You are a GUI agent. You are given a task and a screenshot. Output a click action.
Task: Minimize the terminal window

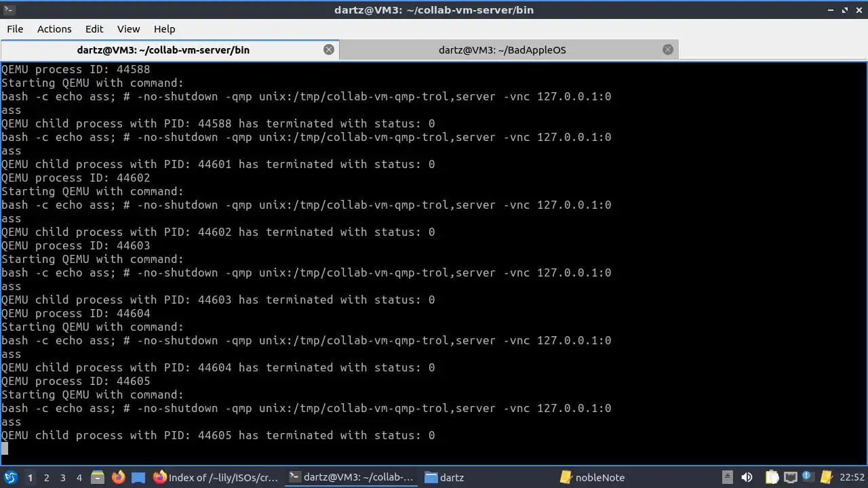coord(831,9)
